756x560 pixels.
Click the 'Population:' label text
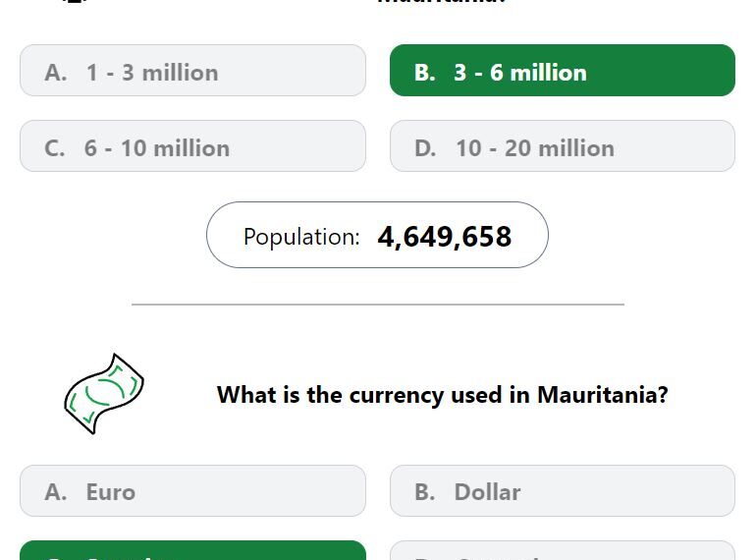coord(301,237)
